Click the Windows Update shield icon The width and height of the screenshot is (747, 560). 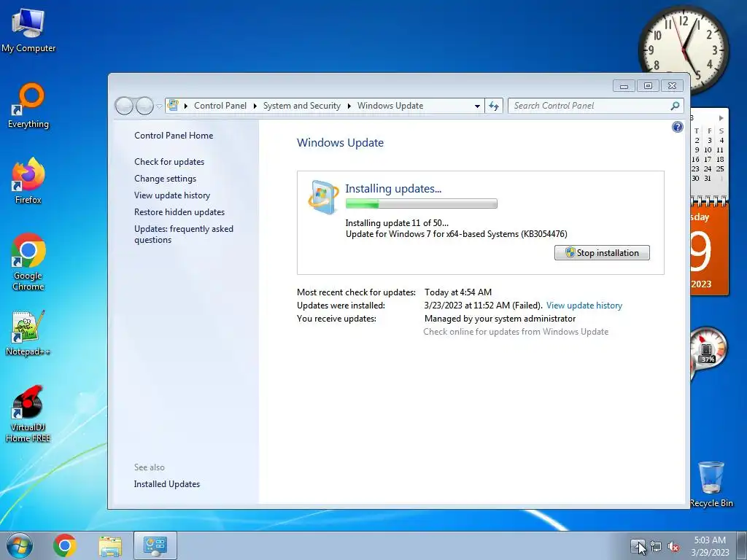pos(323,197)
